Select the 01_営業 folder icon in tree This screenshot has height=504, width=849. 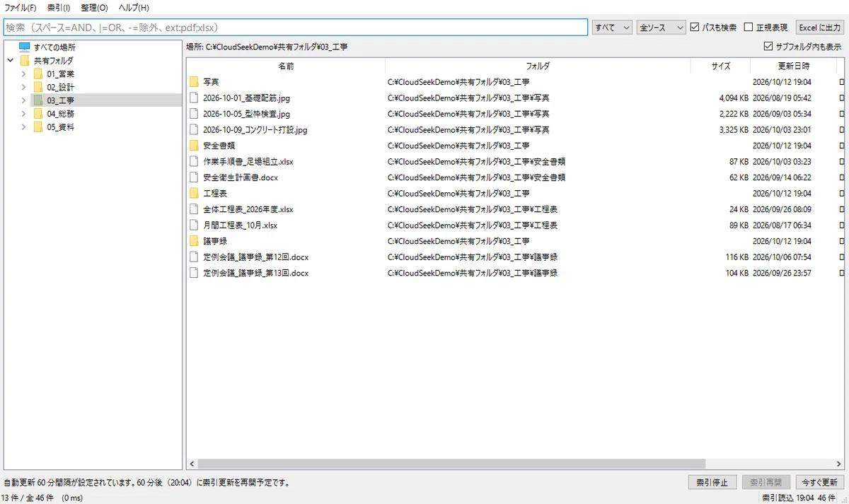[x=38, y=74]
